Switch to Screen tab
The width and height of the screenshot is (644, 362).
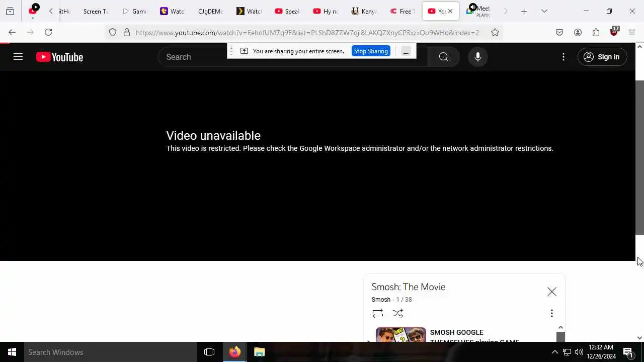coord(96,11)
